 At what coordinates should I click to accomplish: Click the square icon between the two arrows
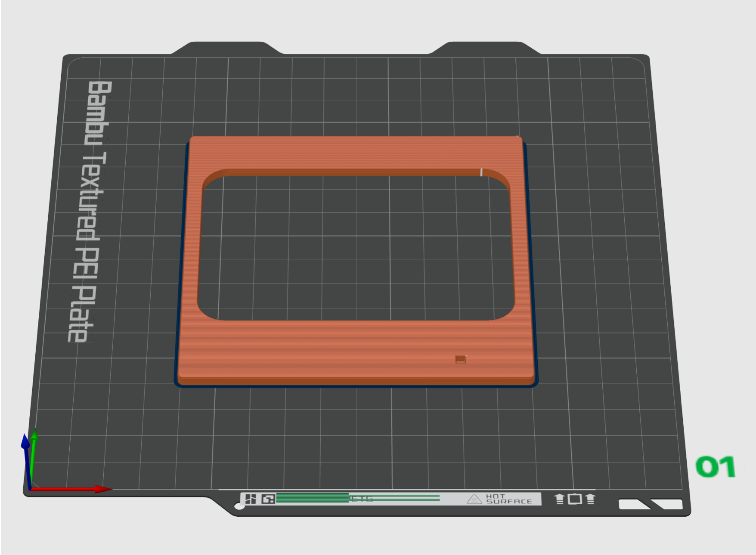click(x=574, y=499)
